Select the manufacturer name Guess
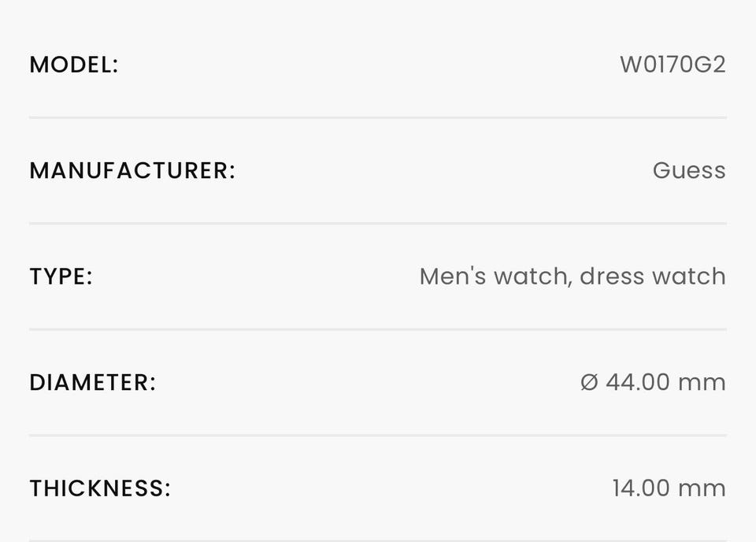This screenshot has height=542, width=756. pyautogui.click(x=688, y=170)
